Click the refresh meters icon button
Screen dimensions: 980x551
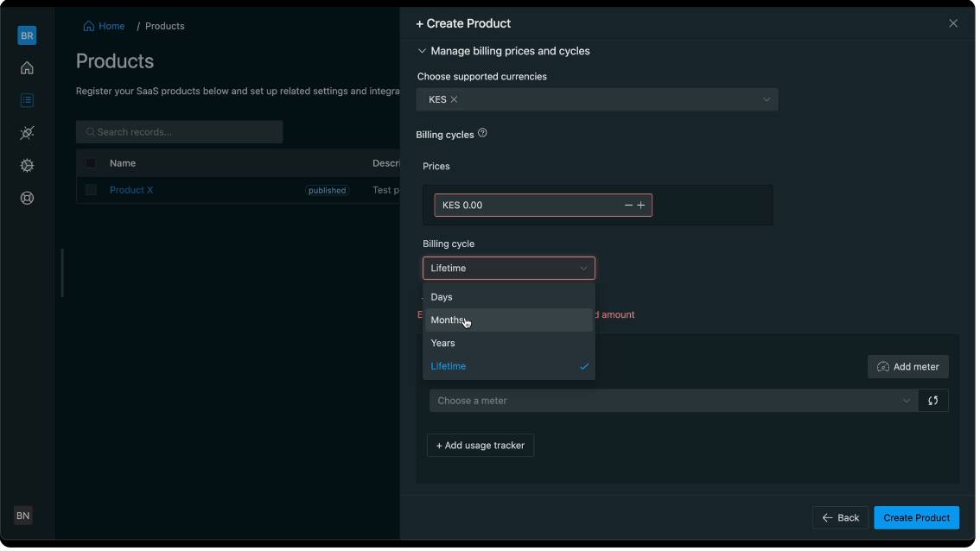tap(933, 401)
